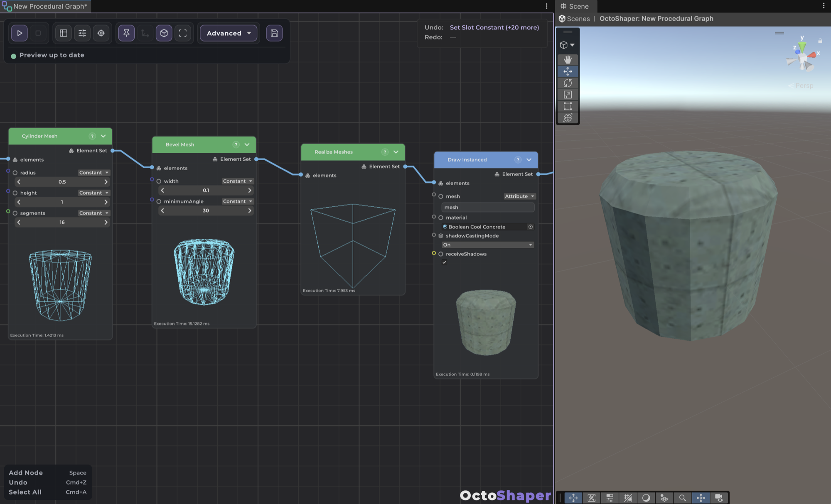Open the Scene tool cube dropdown
This screenshot has width=831, height=504.
(567, 45)
